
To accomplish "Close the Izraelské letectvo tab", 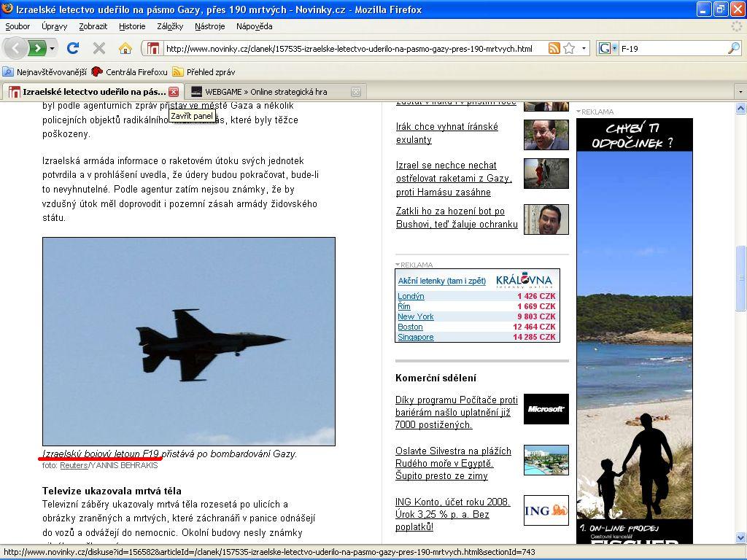I will (174, 92).
